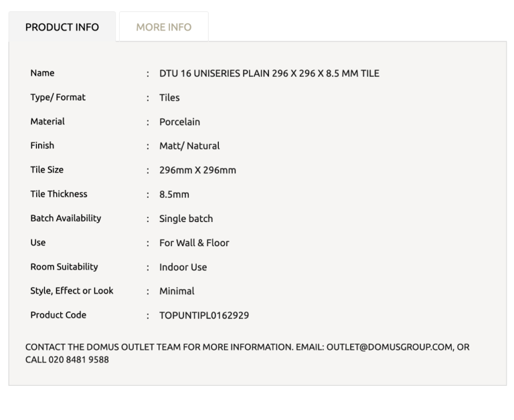514x420 pixels.
Task: Click the 'Single batch' availability value
Action: [186, 219]
